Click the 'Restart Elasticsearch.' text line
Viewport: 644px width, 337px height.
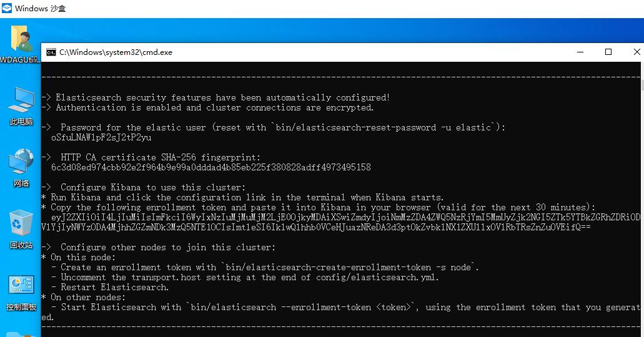pyautogui.click(x=114, y=287)
